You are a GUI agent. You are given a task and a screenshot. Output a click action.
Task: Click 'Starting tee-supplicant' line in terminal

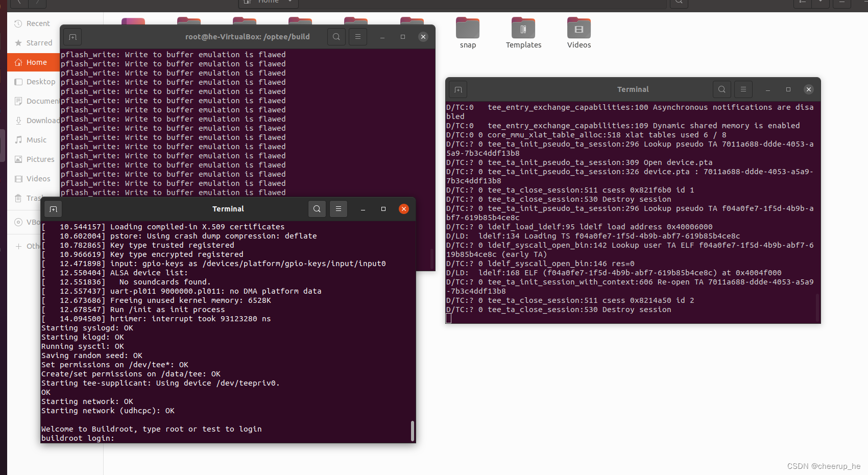pos(160,383)
